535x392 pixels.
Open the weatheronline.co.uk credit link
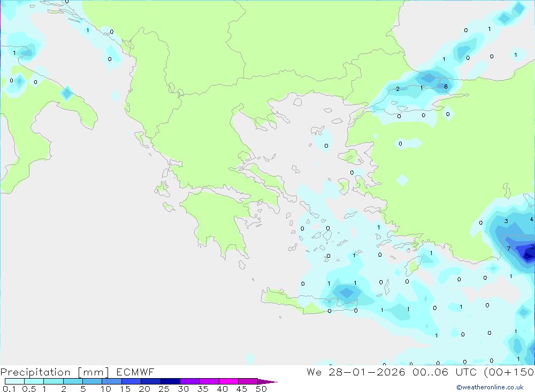(x=490, y=387)
